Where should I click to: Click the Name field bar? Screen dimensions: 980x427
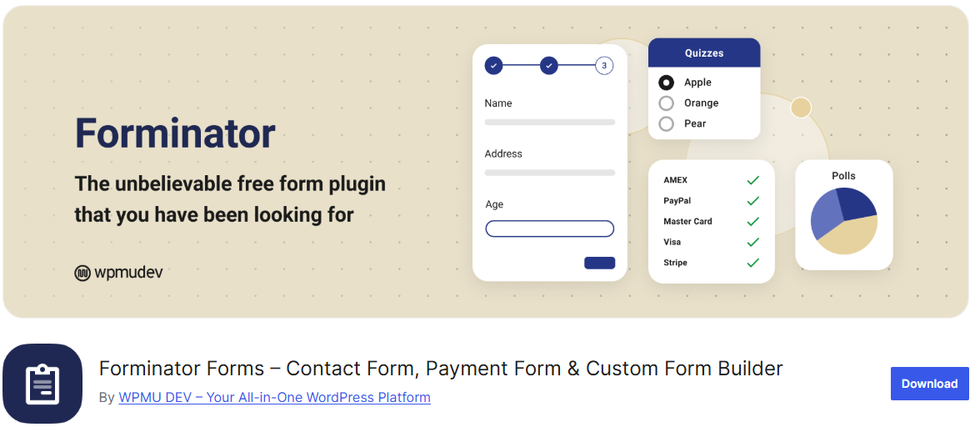(x=549, y=122)
